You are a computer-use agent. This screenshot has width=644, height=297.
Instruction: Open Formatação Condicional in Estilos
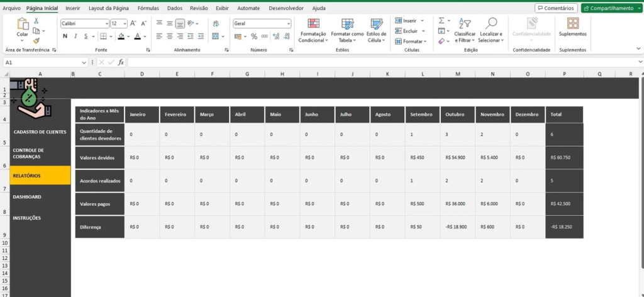coord(311,30)
